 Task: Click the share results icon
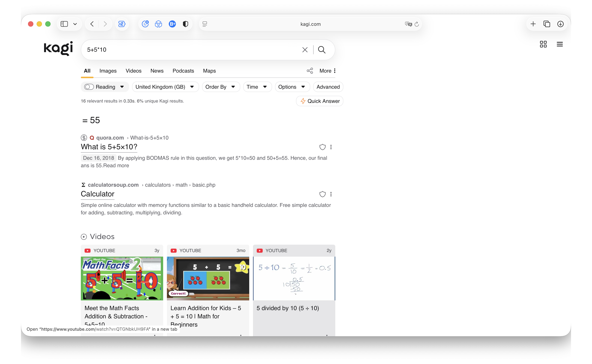tap(310, 71)
